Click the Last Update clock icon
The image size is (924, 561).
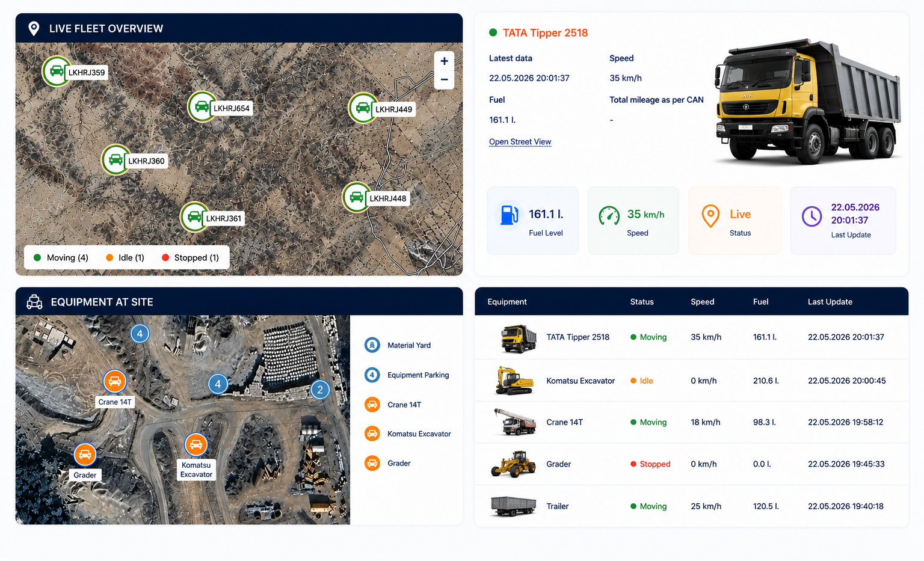point(812,216)
